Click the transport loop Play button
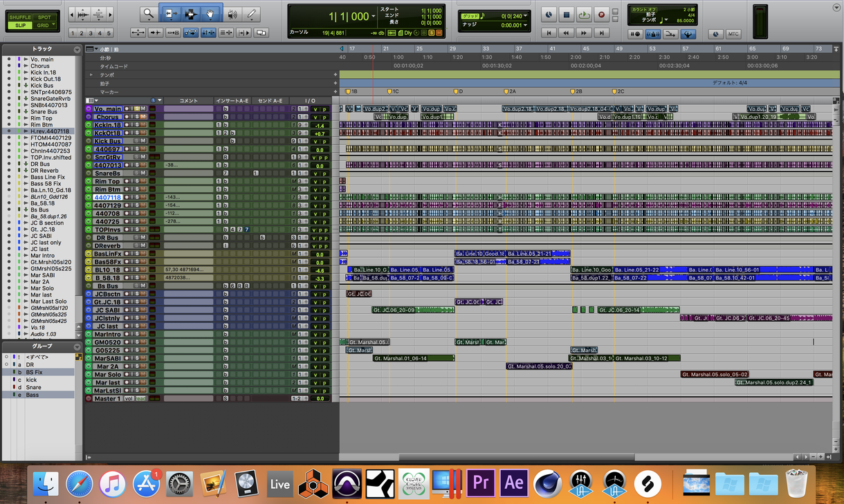Viewport: 844px width, 504px height. [x=585, y=14]
